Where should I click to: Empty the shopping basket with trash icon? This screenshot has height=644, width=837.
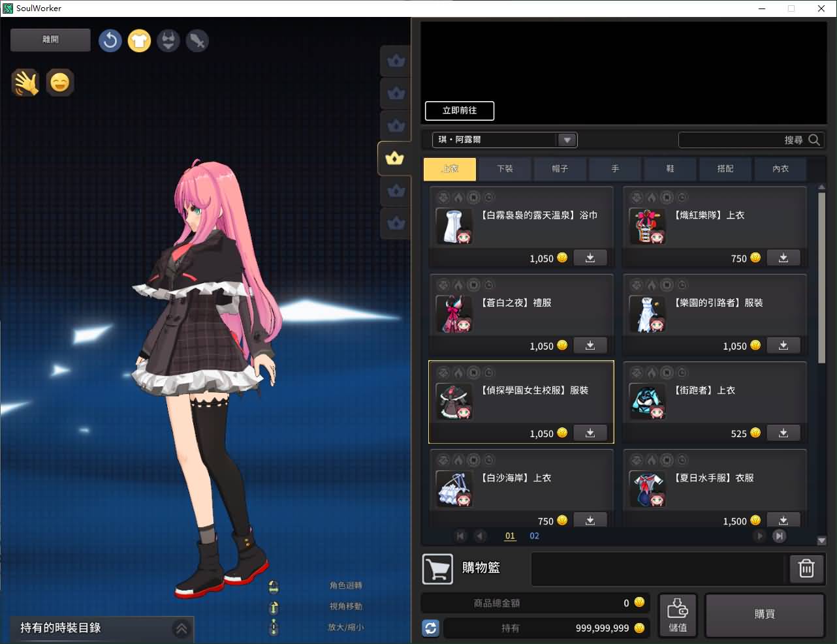point(806,569)
